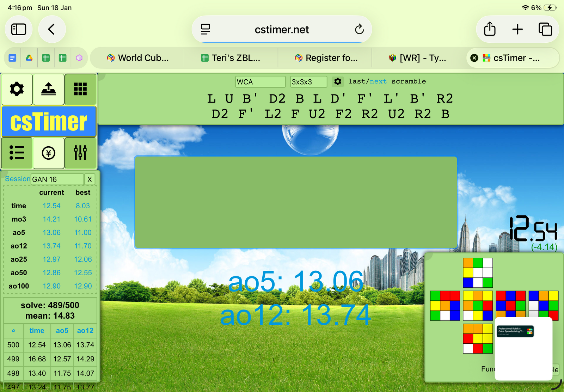Click scramble options gear icon
This screenshot has width=564, height=392.
pos(338,82)
